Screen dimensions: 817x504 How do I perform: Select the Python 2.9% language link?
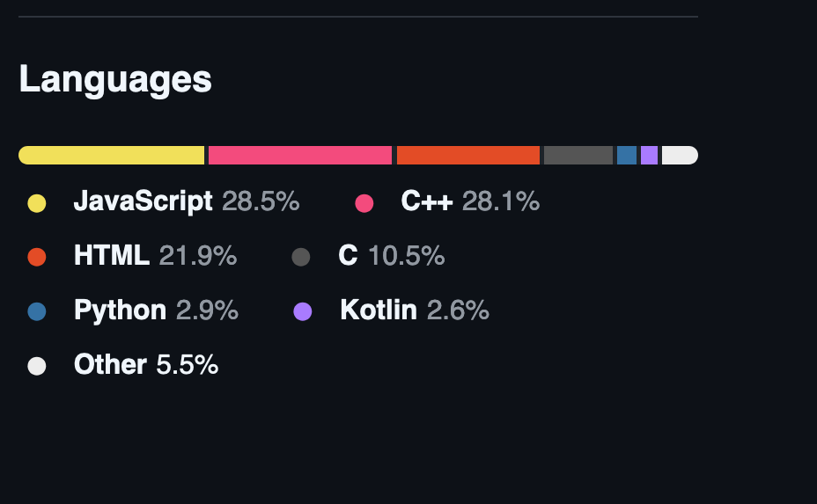(x=156, y=310)
